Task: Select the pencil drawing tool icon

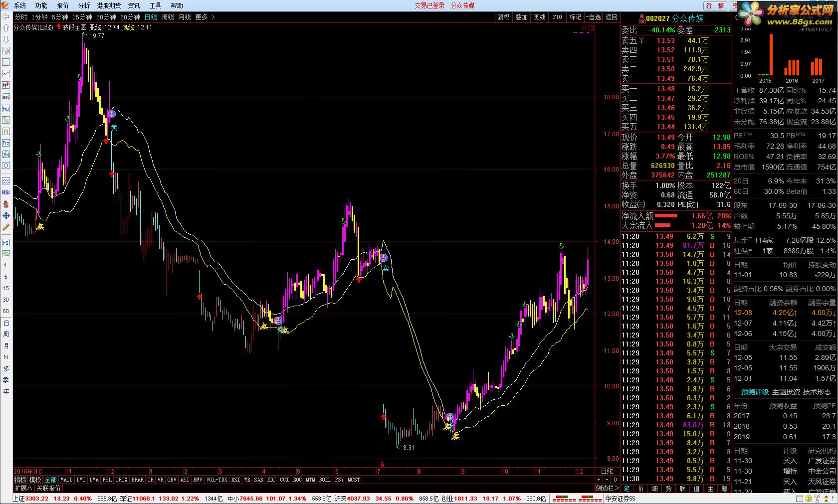Action: tap(6, 227)
